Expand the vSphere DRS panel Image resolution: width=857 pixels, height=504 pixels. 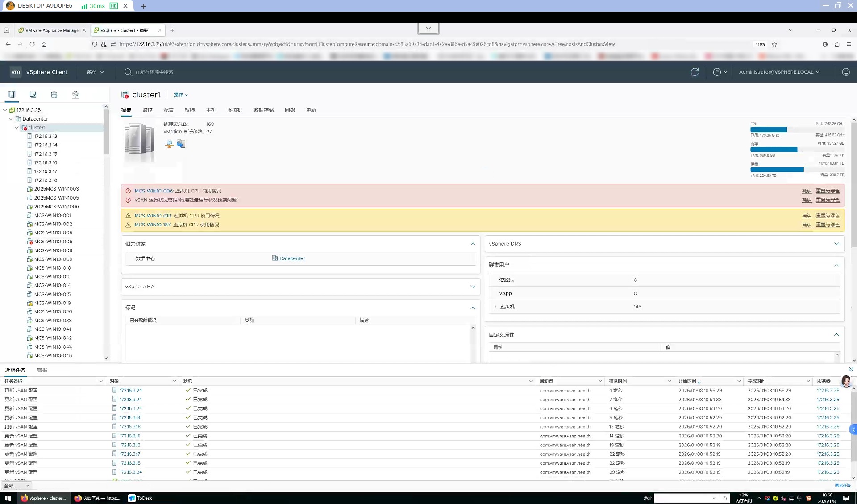click(836, 244)
